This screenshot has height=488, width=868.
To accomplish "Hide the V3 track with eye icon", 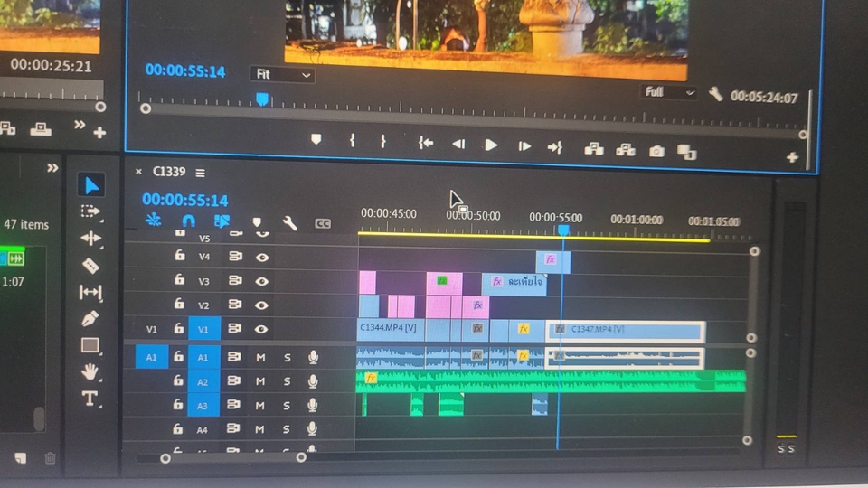I will coord(262,281).
